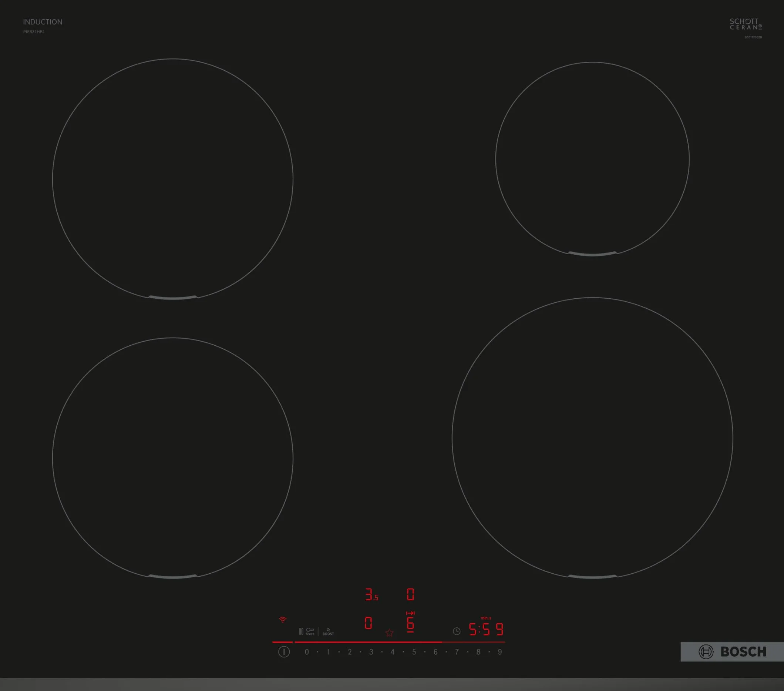
Task: Tap the star favourite icon
Action: click(x=389, y=633)
